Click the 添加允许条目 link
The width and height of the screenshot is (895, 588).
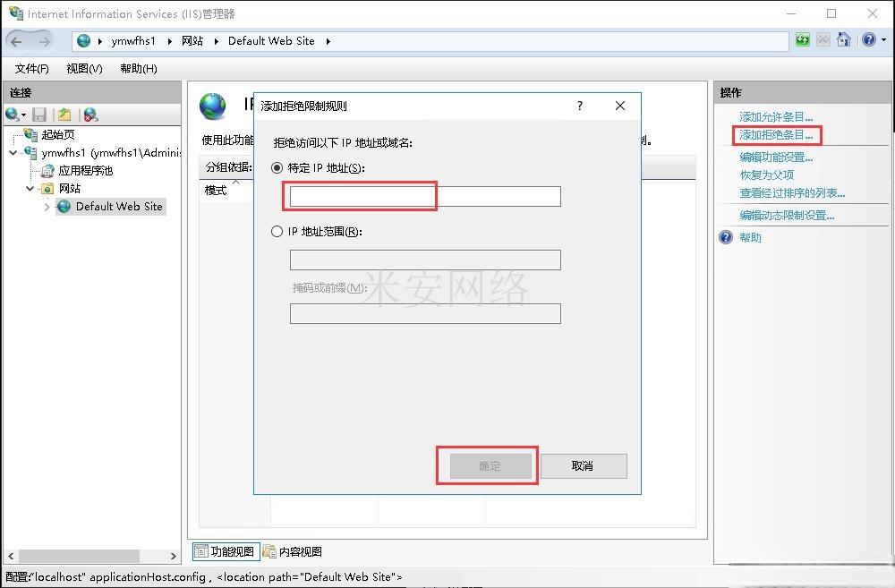point(776,117)
